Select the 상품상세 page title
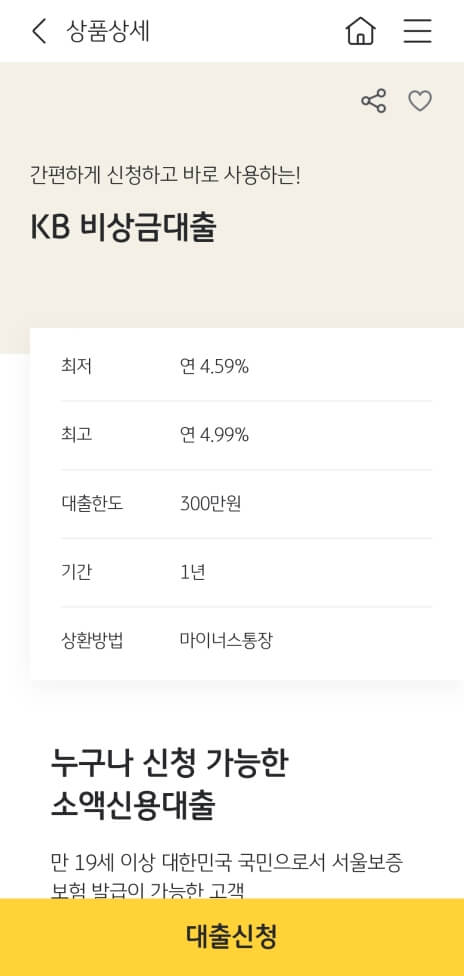 click(x=108, y=31)
